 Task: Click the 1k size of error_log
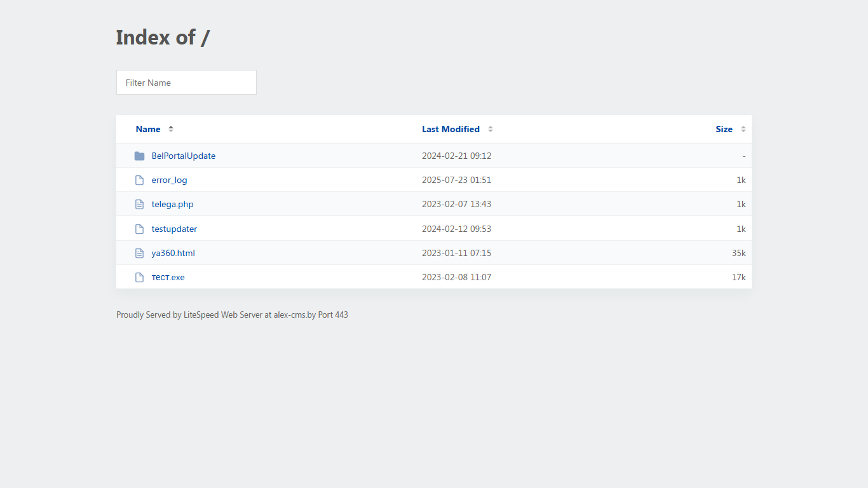point(741,180)
